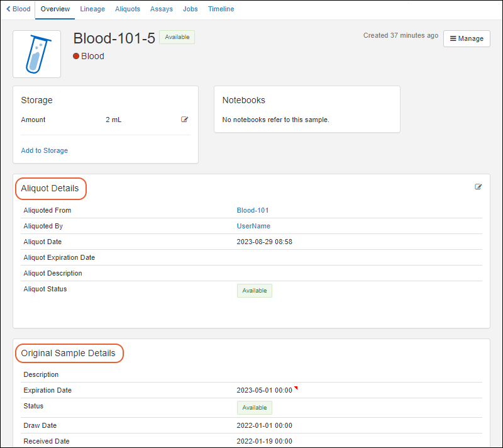The image size is (503, 448).
Task: Open the UserName profile link
Action: click(253, 226)
